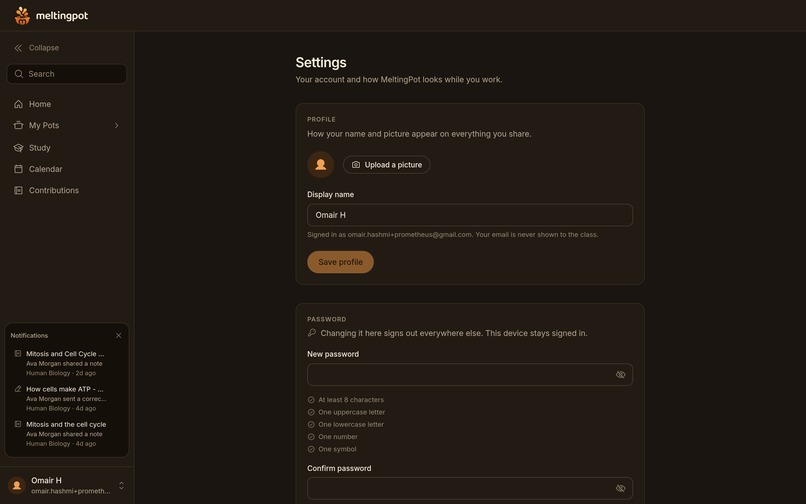Collapse the sidebar with the double-chevron icon
806x504 pixels.
click(18, 48)
